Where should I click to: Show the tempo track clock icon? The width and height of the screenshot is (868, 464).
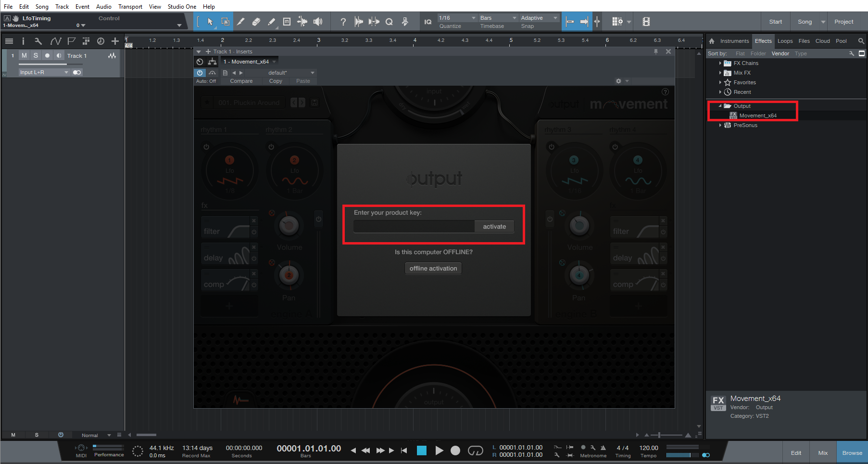[101, 41]
